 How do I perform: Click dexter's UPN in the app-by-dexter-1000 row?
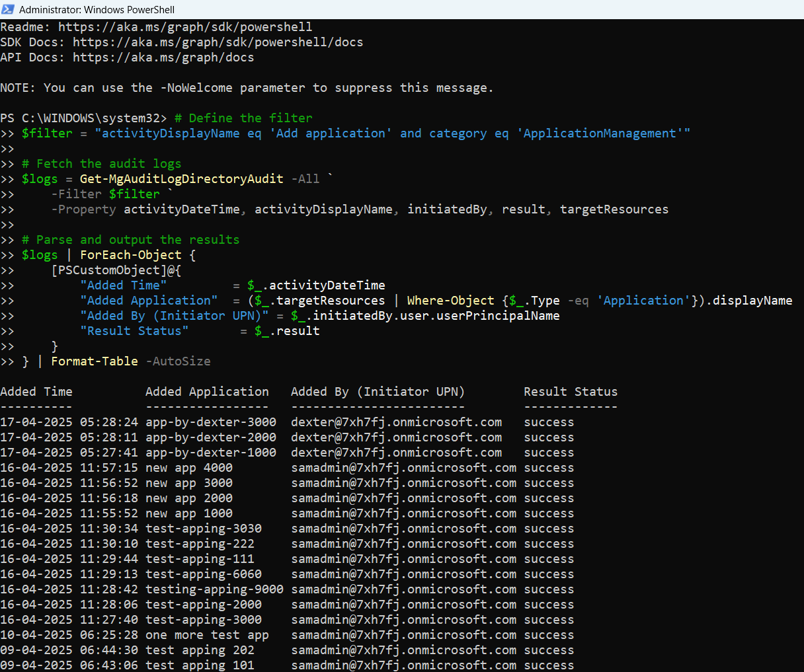(x=396, y=453)
